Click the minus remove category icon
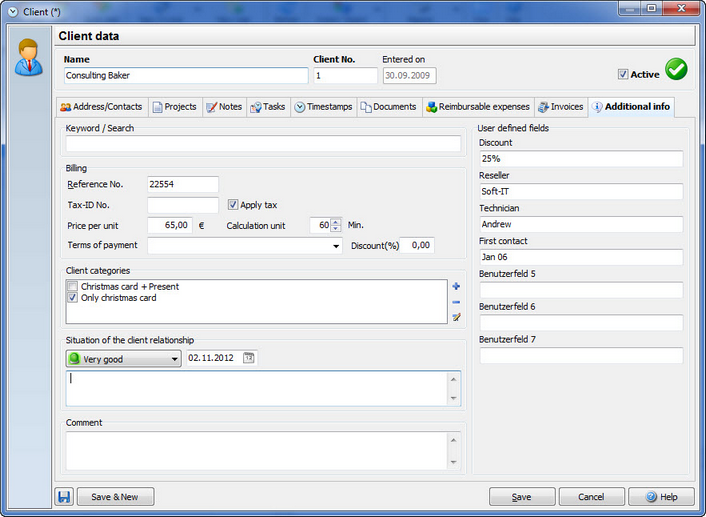The height and width of the screenshot is (517, 706). [456, 302]
